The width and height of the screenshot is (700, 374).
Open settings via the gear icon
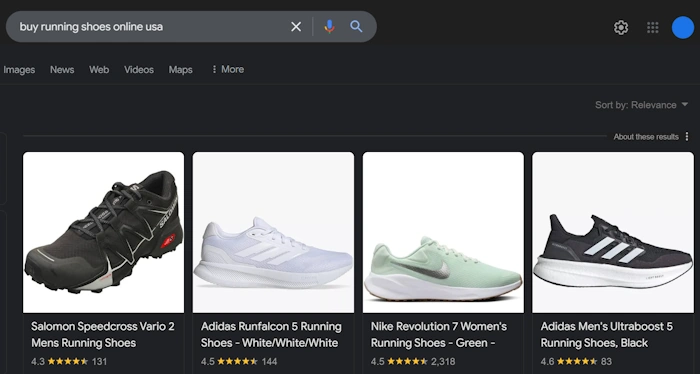coord(621,28)
